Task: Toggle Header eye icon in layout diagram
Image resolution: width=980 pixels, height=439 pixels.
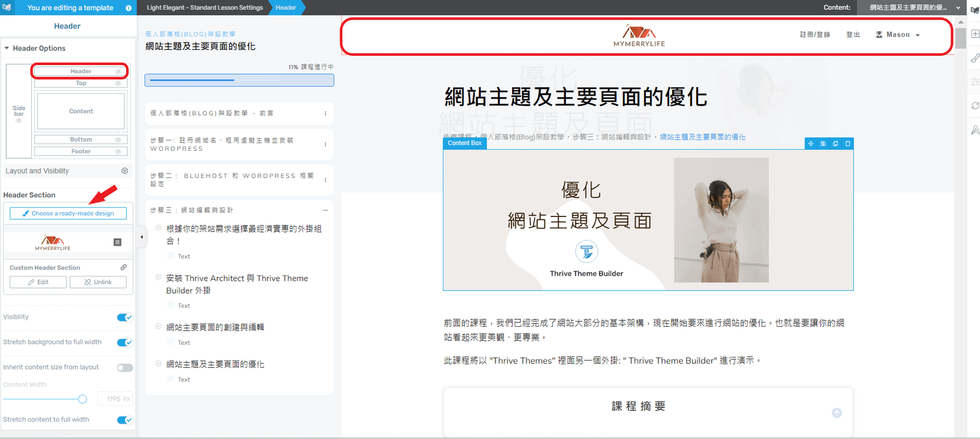Action: (118, 72)
